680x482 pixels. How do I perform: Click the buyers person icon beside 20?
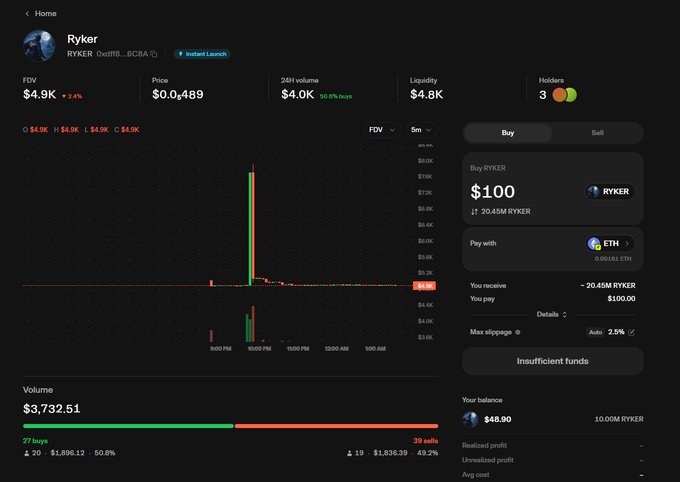[x=26, y=453]
